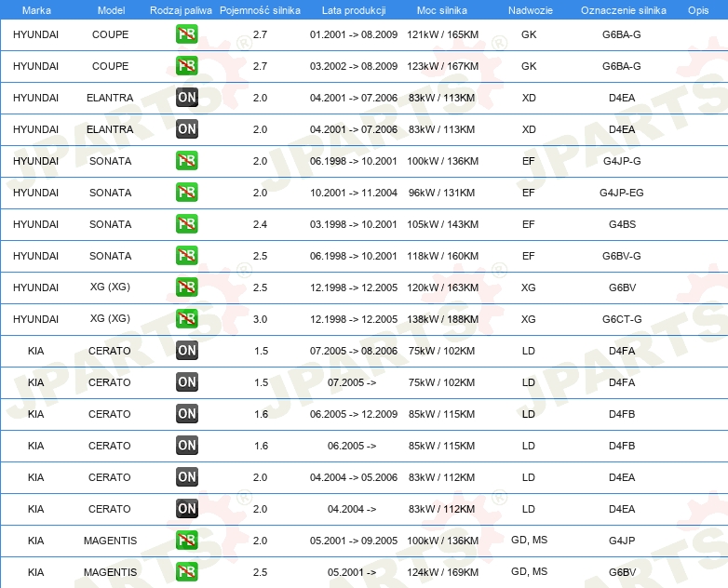The height and width of the screenshot is (588, 728).
Task: Click production years 01.2001 -> 08.2009
Action: point(354,34)
